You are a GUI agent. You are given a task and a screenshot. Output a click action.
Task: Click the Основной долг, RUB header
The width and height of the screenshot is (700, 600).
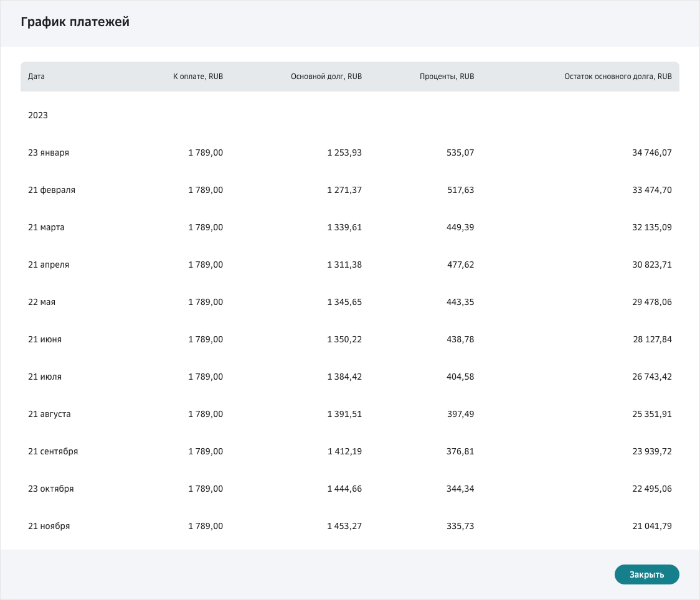click(326, 77)
